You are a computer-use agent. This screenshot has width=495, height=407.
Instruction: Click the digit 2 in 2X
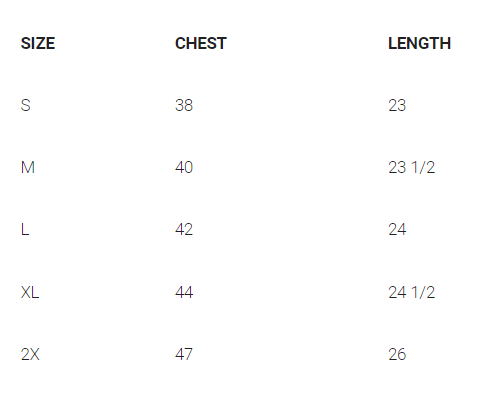coord(25,354)
